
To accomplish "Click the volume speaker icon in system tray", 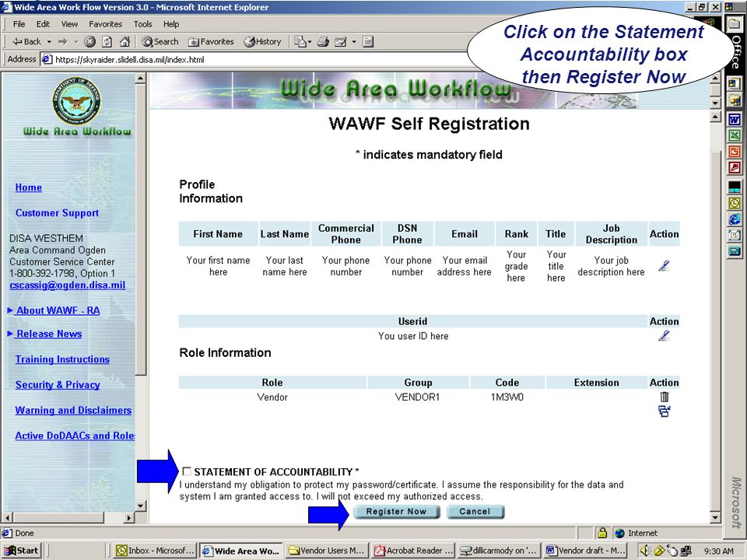I will [x=646, y=551].
